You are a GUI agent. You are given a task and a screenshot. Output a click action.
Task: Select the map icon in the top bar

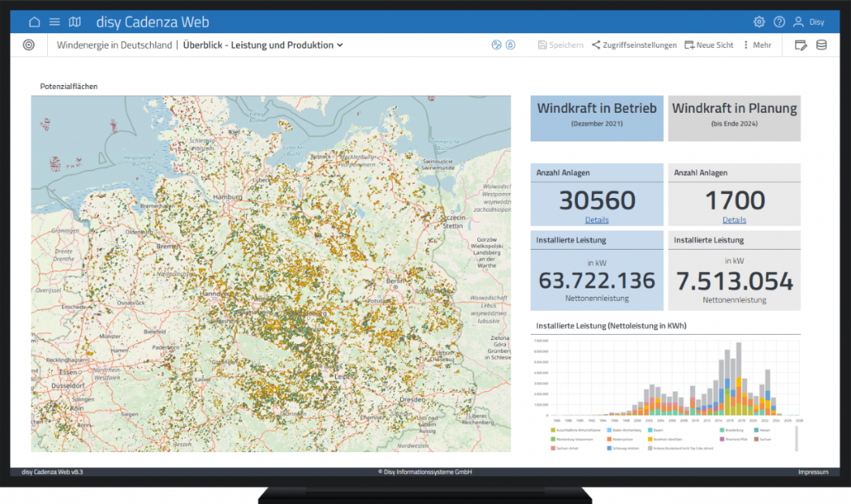(74, 22)
